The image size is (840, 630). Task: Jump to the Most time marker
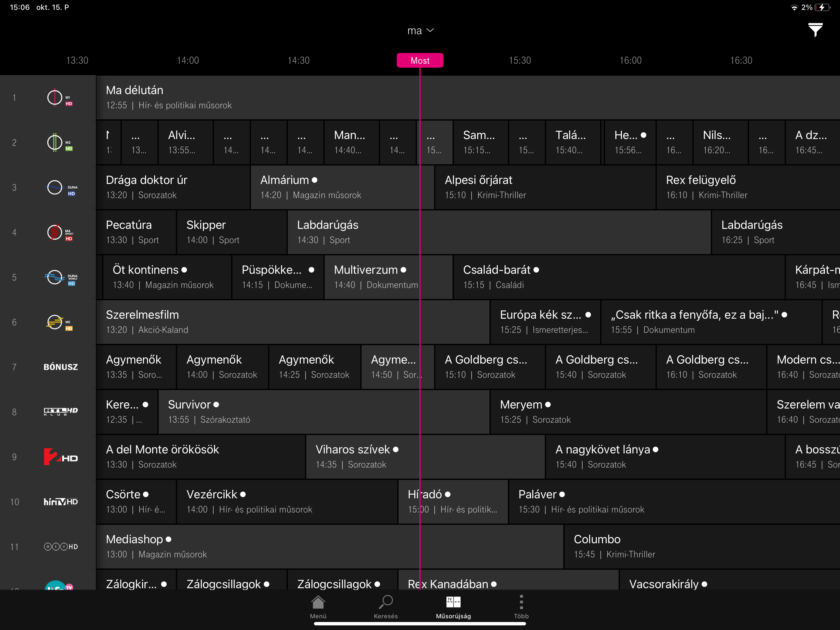click(420, 60)
